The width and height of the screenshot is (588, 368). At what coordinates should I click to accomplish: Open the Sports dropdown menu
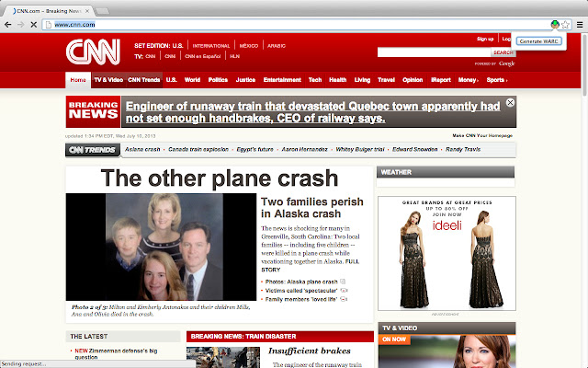click(x=497, y=80)
